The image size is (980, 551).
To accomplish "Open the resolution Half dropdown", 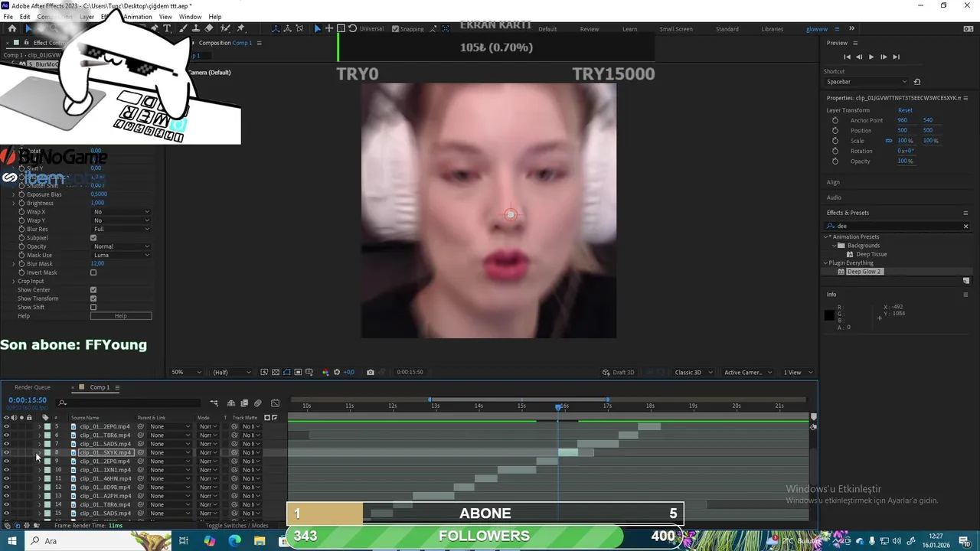I will click(231, 372).
